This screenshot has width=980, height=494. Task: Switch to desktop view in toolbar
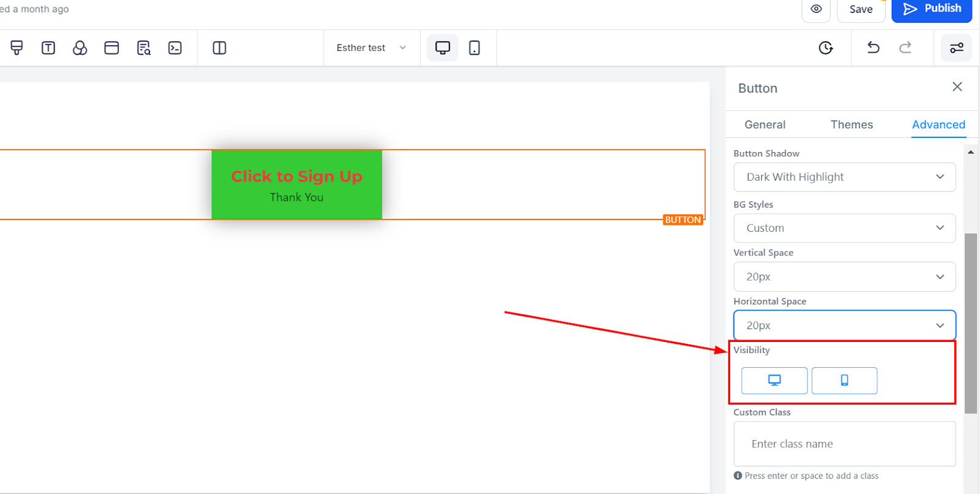[x=442, y=48]
